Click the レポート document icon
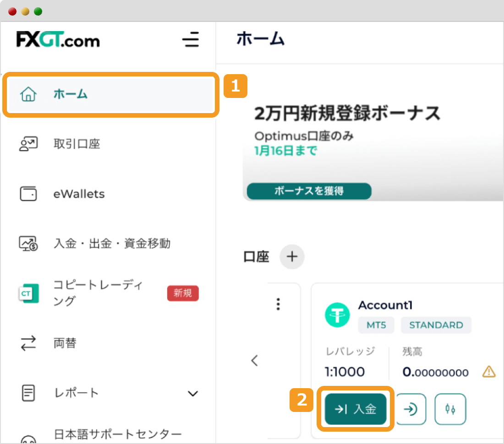Screen dimensions: 504x444 pyautogui.click(x=28, y=393)
